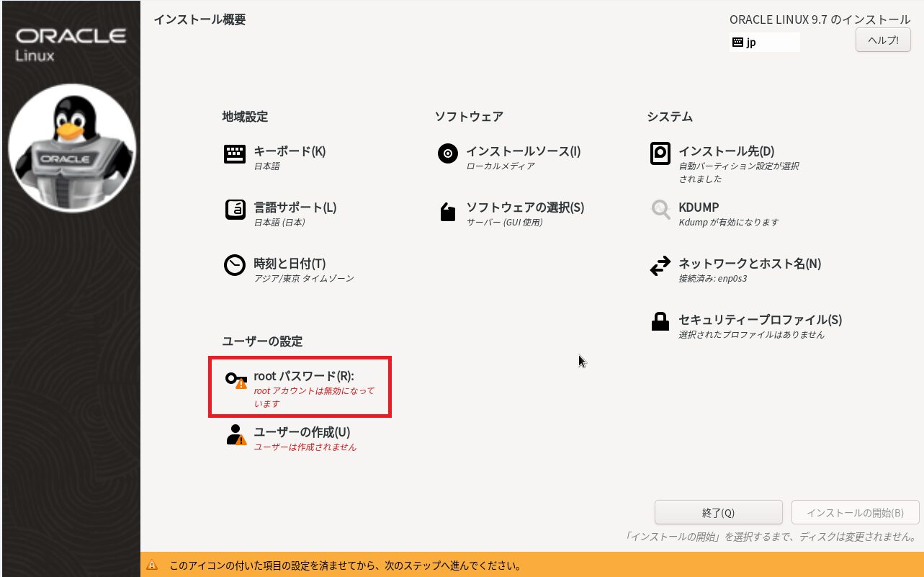Click the package icon for ソフトウェアの選択(S)
The width and height of the screenshot is (924, 577).
(448, 212)
